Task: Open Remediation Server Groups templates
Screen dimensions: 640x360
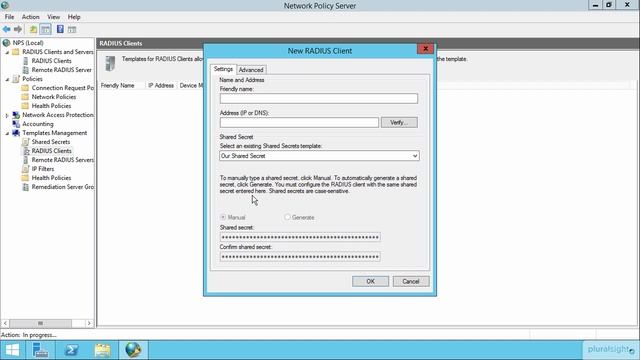Action: [x=63, y=187]
